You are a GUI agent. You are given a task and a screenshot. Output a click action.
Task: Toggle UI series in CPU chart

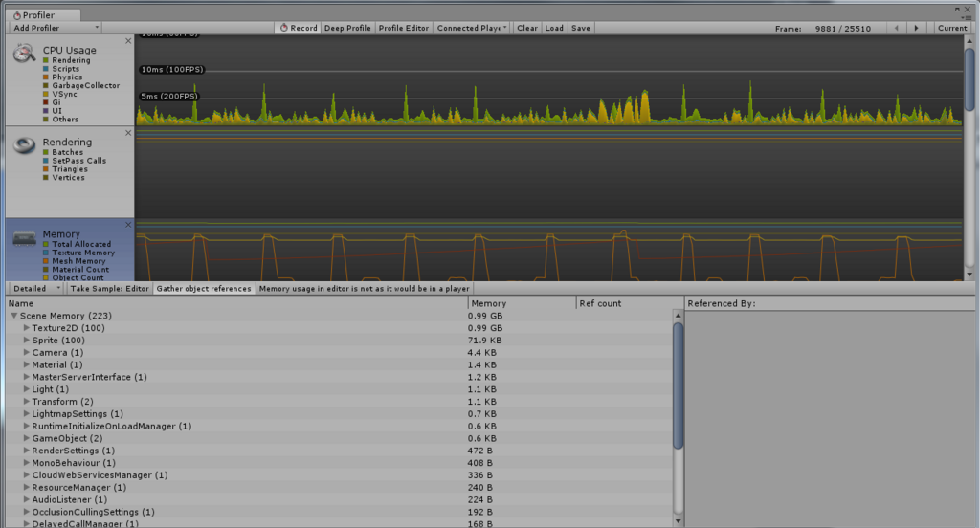(x=46, y=111)
